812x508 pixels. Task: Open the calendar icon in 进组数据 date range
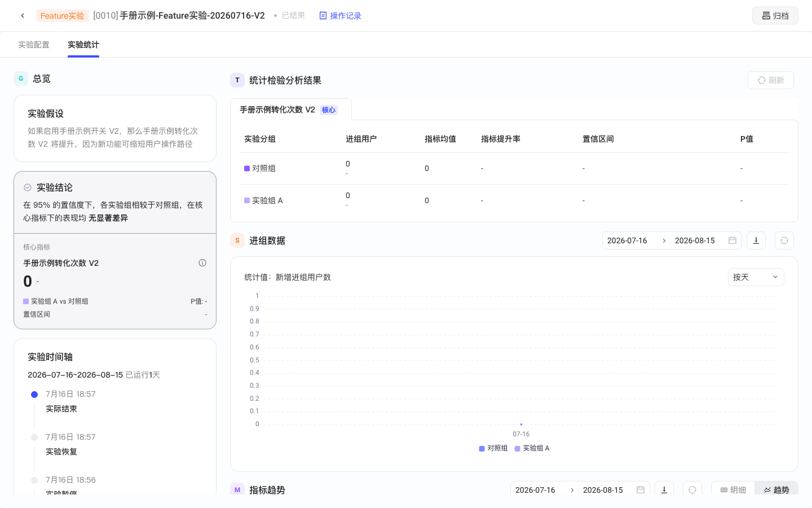732,240
